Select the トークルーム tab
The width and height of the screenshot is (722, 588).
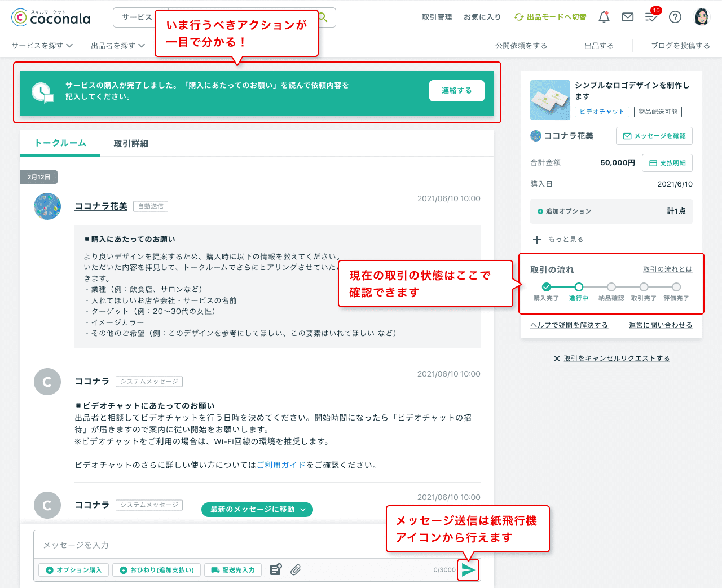point(59,143)
